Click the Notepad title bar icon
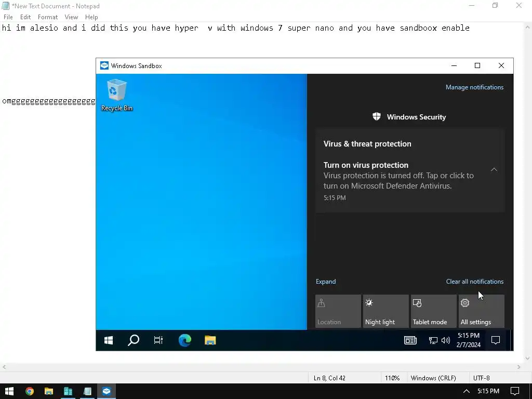This screenshot has width=532, height=399. [x=5, y=5]
